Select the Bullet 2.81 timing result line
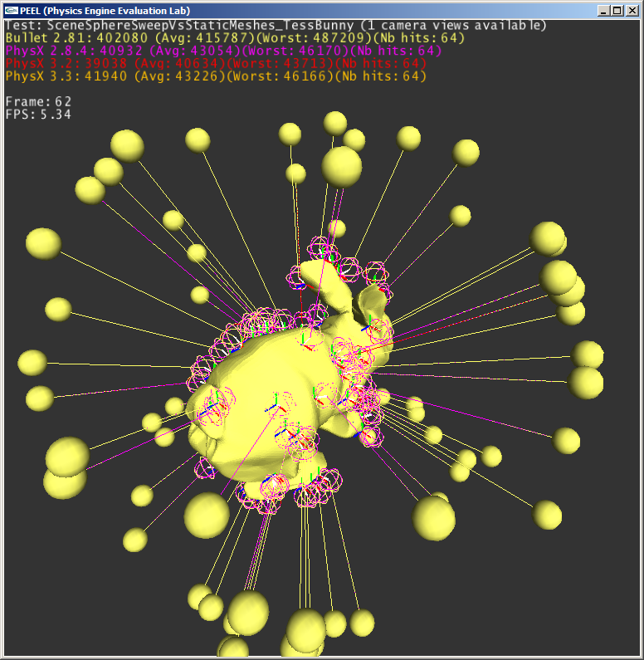Viewport: 644px width, 660px height. click(x=235, y=38)
